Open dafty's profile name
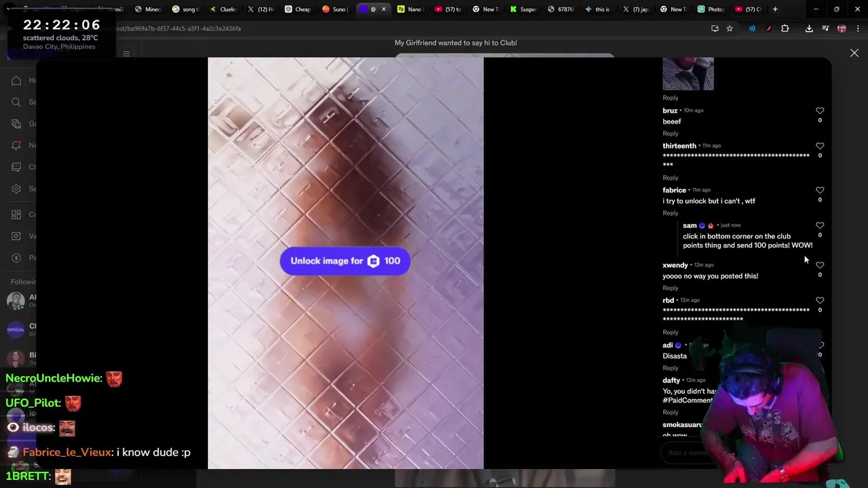 tap(671, 380)
